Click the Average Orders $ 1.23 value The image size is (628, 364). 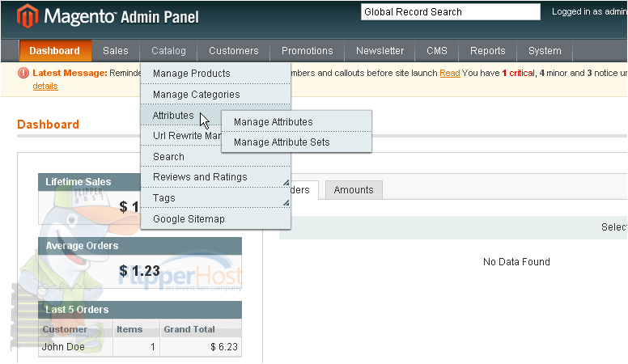click(139, 271)
